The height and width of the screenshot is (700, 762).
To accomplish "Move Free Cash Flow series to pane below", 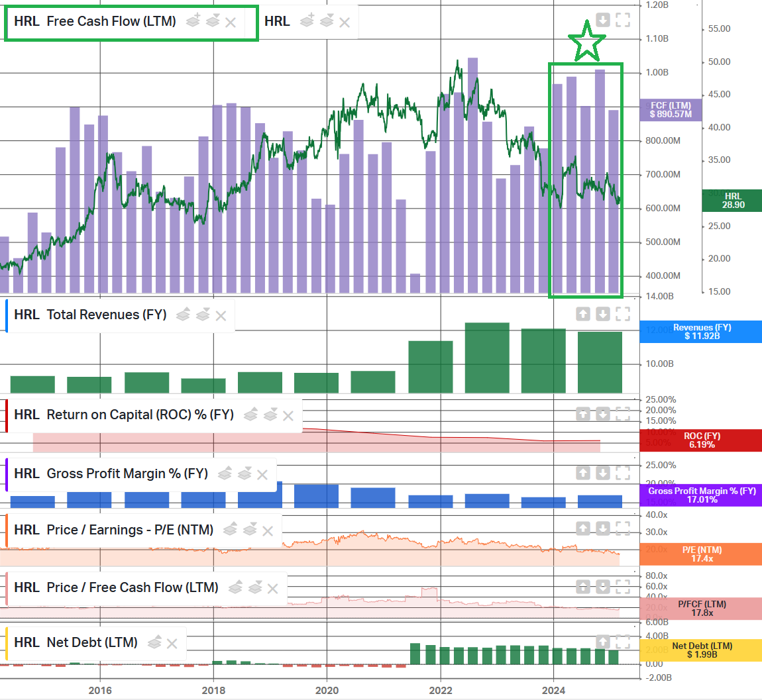I will click(213, 21).
